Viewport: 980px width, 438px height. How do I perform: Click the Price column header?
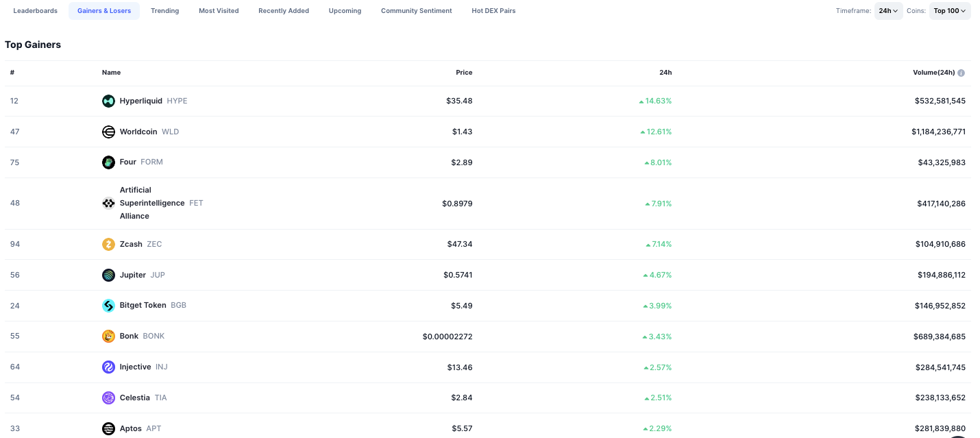tap(464, 73)
